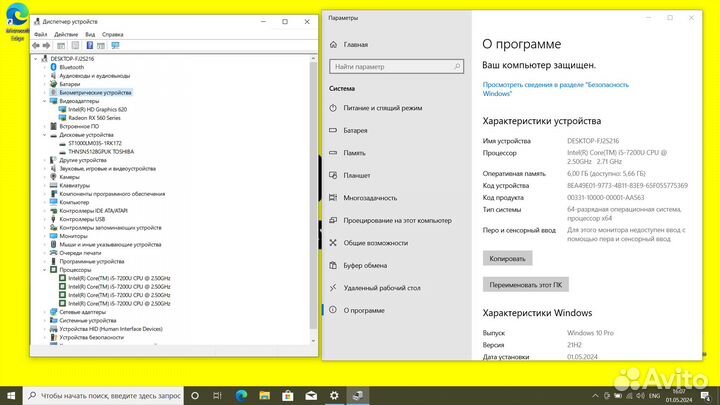
Task: Click Переименовать этот ПК button
Action: (x=526, y=285)
